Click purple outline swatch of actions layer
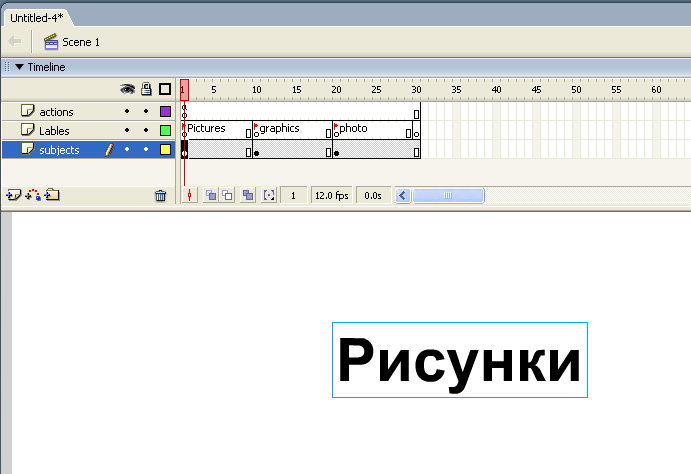This screenshot has width=691, height=474. pyautogui.click(x=165, y=111)
